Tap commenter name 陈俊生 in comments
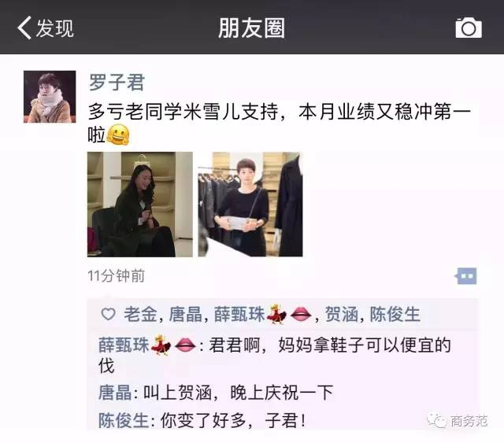 tap(124, 420)
